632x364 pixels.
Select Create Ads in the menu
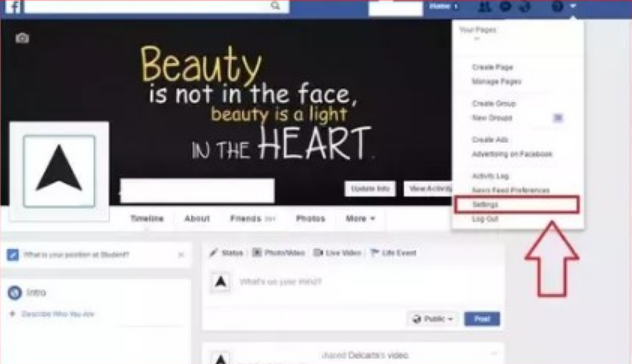pyautogui.click(x=490, y=139)
